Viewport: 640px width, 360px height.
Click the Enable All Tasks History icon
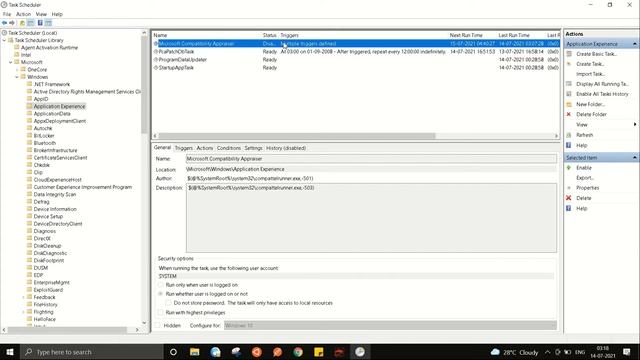(x=569, y=94)
